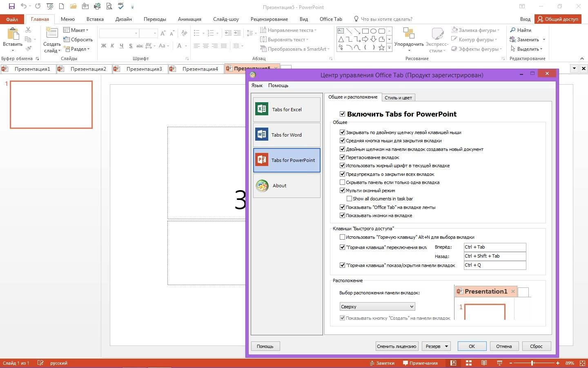The image size is (588, 368).
Task: Adjust zoom slider in status bar
Action: tap(532, 363)
